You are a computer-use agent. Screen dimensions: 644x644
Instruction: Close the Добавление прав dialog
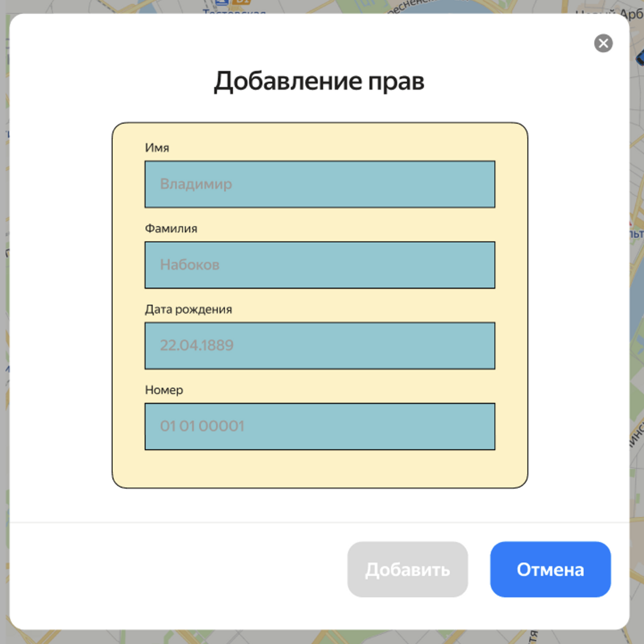pos(603,43)
